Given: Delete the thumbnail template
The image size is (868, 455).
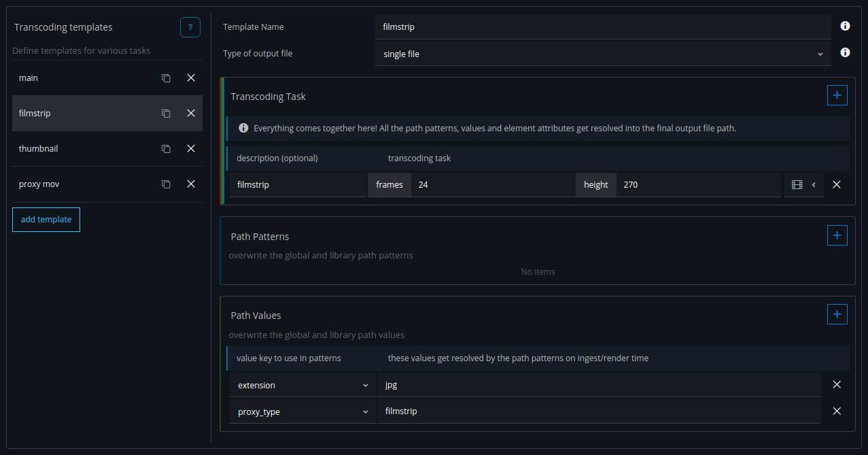Looking at the screenshot, I should coord(191,148).
